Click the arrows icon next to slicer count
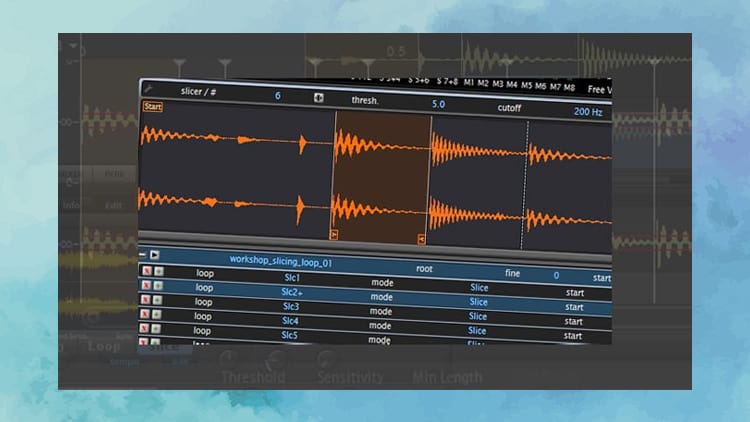This screenshot has width=750, height=422. pyautogui.click(x=319, y=98)
